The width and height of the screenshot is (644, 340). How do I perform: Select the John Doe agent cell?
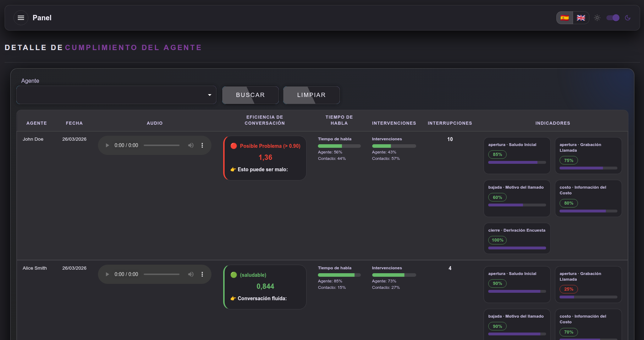(33, 139)
